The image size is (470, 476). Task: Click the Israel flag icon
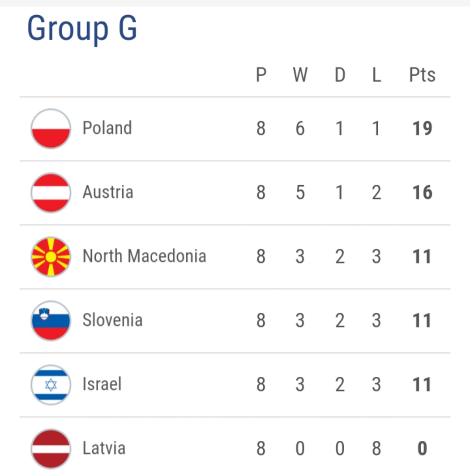[51, 385]
